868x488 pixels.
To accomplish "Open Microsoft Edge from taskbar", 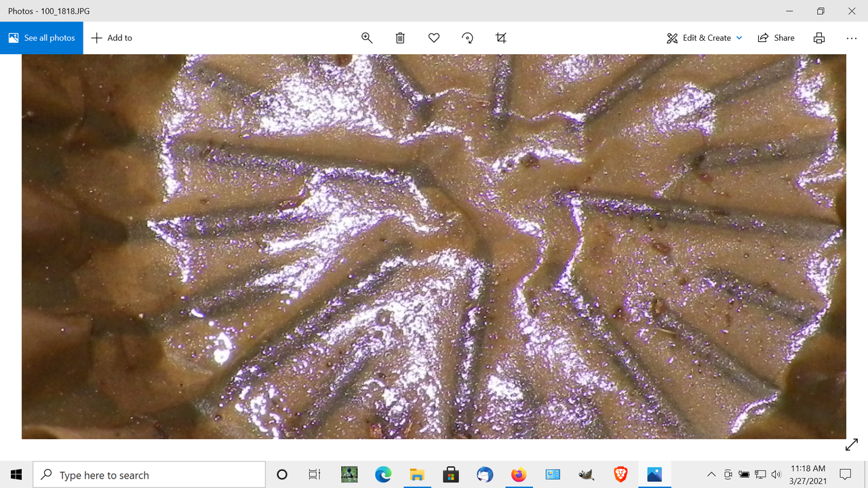I will click(383, 474).
